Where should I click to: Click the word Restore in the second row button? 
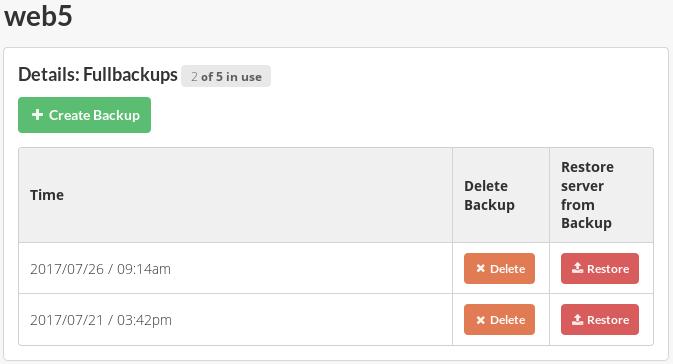coord(608,320)
